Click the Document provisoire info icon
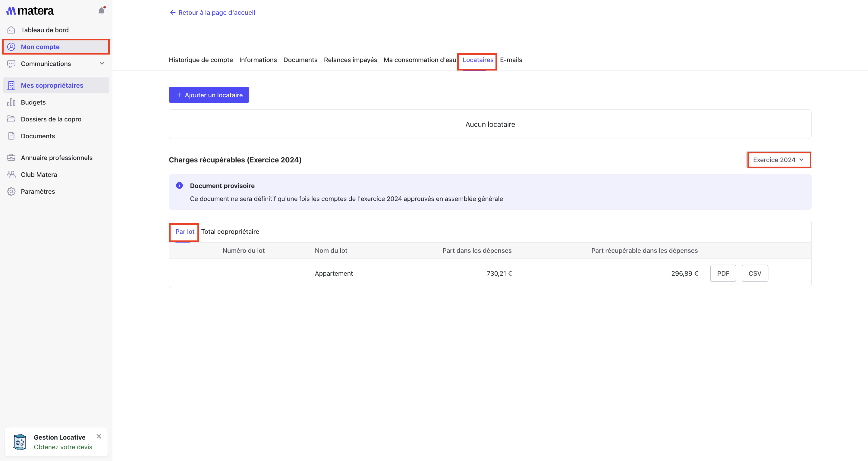The width and height of the screenshot is (868, 461). 179,185
